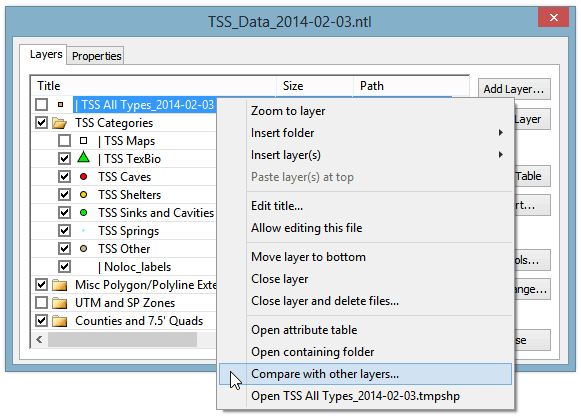
Task: Click the white square TSS Maps symbol
Action: point(83,141)
